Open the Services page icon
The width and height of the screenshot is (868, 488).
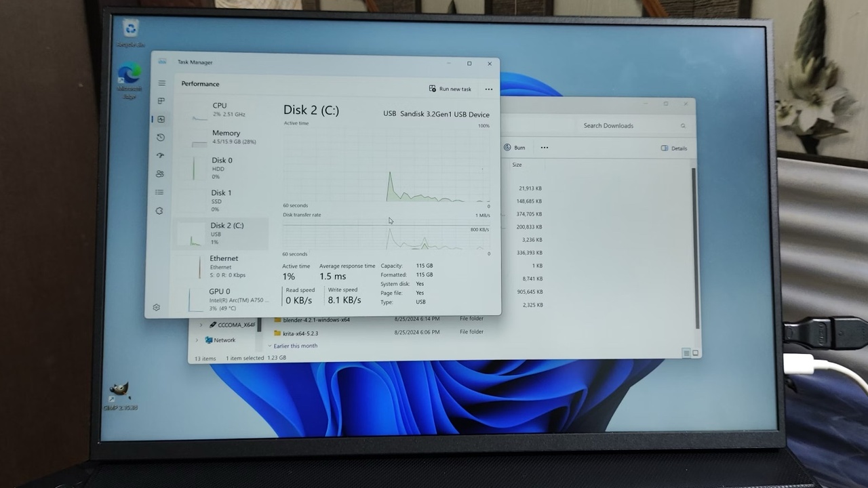[x=159, y=211]
